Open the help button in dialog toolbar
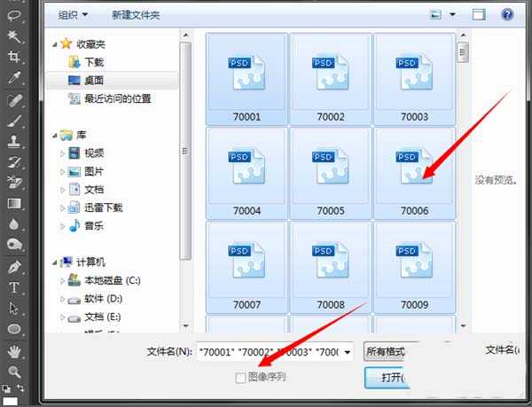The height and width of the screenshot is (407, 532). 507,14
